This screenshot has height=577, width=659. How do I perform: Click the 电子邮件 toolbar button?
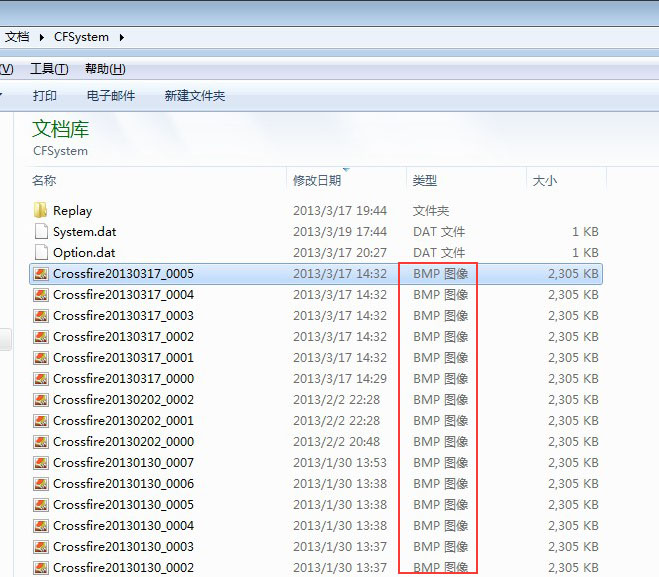point(111,96)
